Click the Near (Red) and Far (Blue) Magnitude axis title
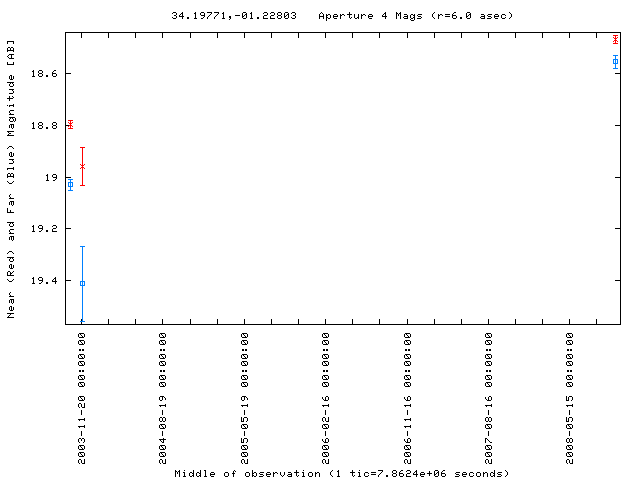 pyautogui.click(x=11, y=179)
